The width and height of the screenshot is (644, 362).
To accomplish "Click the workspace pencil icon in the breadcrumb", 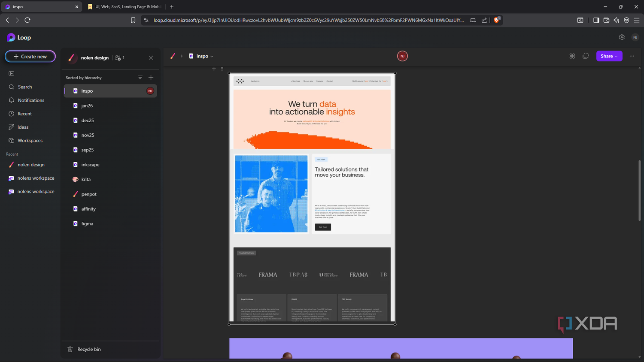I will coord(173,56).
